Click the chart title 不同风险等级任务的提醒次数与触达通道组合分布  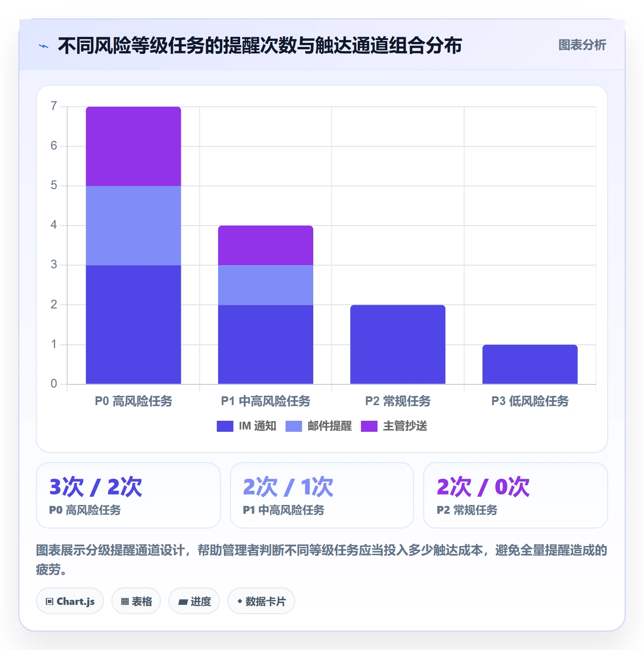260,46
